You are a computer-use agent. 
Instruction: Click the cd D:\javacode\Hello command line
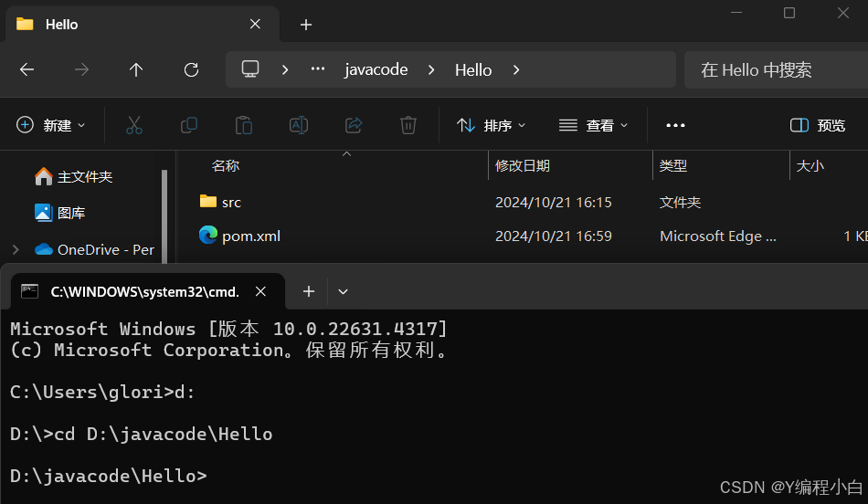[x=141, y=434]
